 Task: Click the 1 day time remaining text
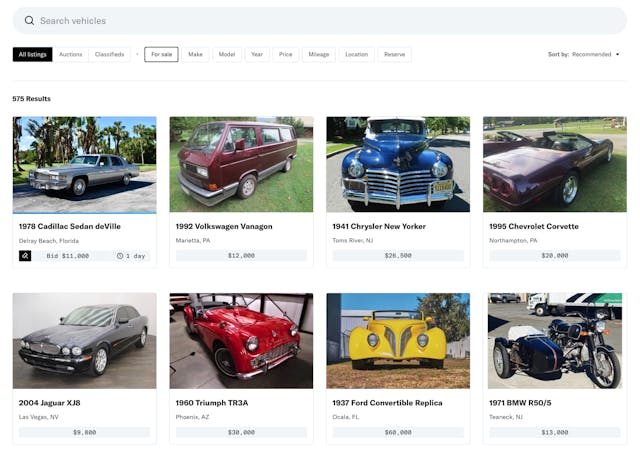[x=136, y=256]
